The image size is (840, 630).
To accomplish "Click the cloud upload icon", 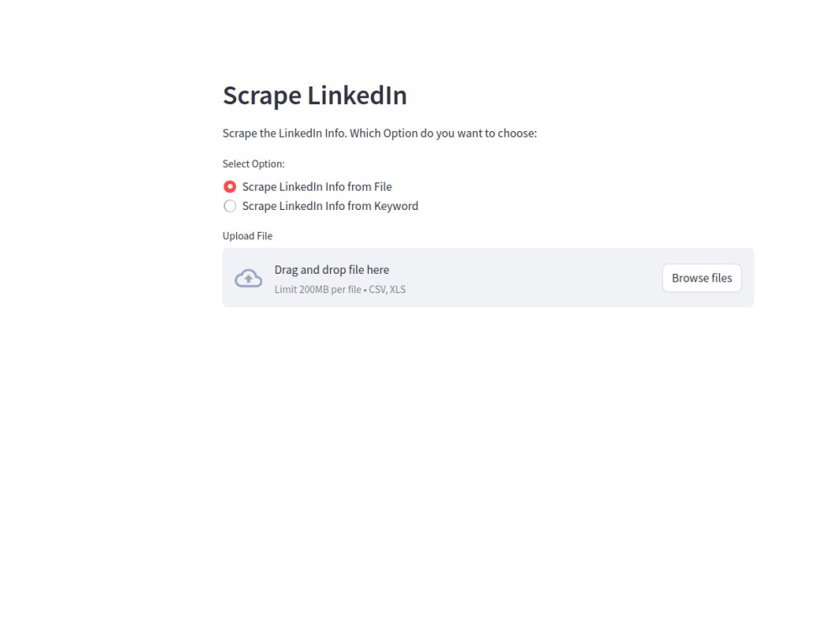I will (x=249, y=278).
